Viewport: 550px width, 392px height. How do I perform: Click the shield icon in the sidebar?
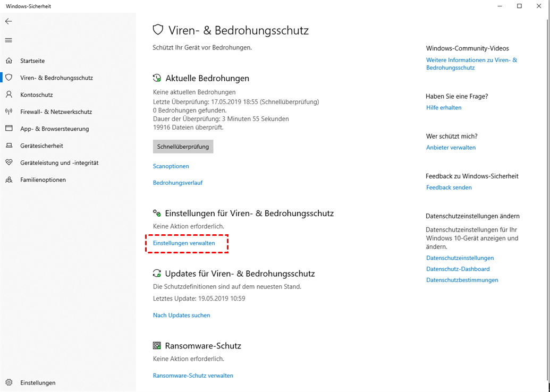pos(9,78)
